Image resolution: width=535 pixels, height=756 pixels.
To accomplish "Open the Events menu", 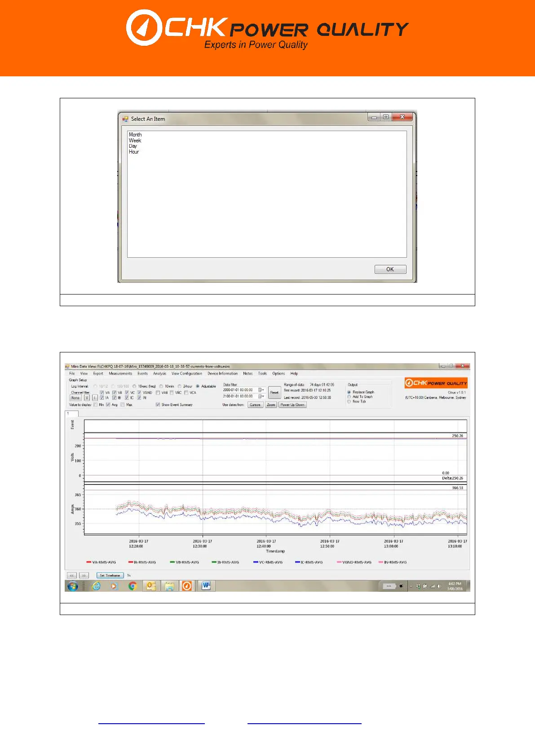I will tap(142, 374).
